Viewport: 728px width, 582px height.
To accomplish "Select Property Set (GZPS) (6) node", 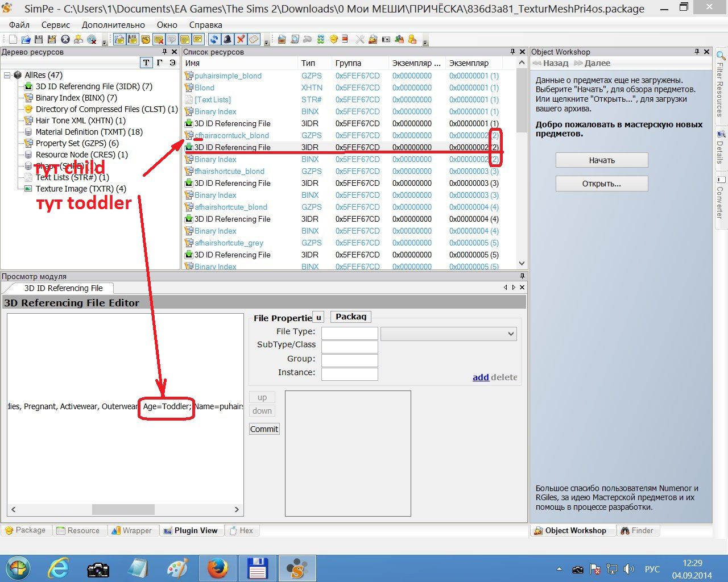I will click(77, 143).
